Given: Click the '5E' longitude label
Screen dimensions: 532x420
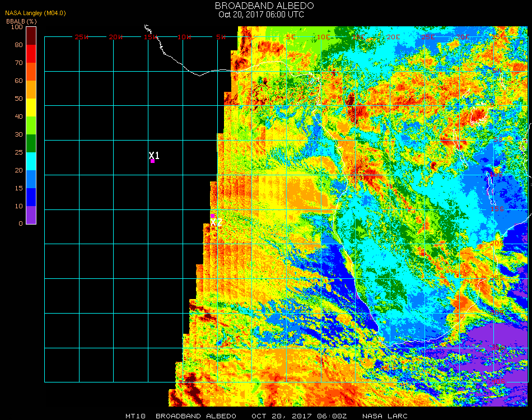Looking at the screenshot, I should click(x=291, y=37).
